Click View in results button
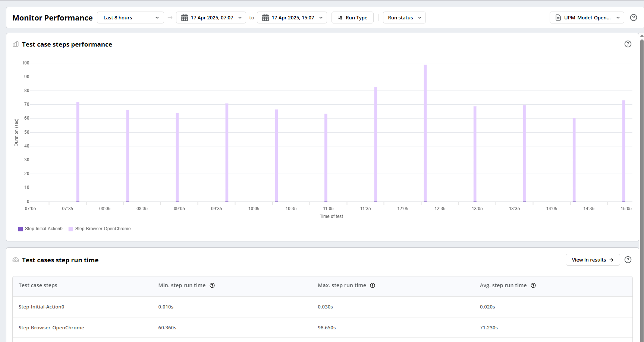This screenshot has height=342, width=644. (593, 260)
